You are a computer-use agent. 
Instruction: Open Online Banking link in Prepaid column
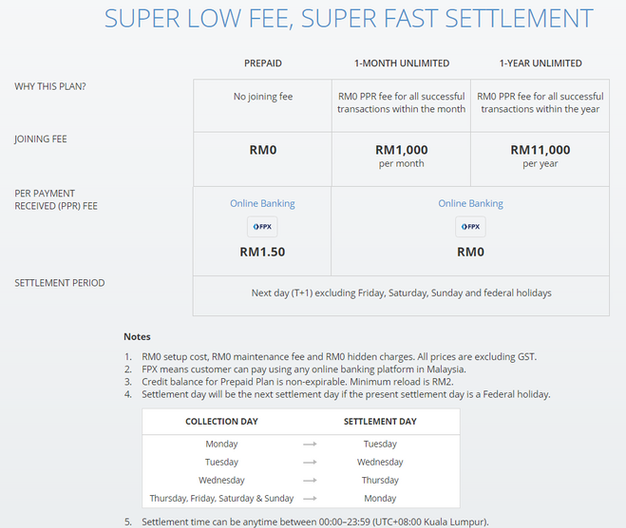click(x=262, y=204)
